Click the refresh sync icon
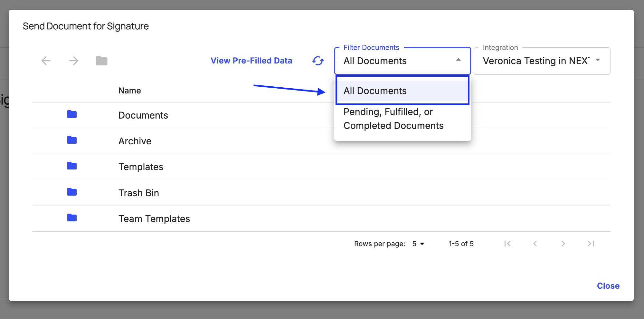Screen dimensions: 644x319 click(x=318, y=61)
